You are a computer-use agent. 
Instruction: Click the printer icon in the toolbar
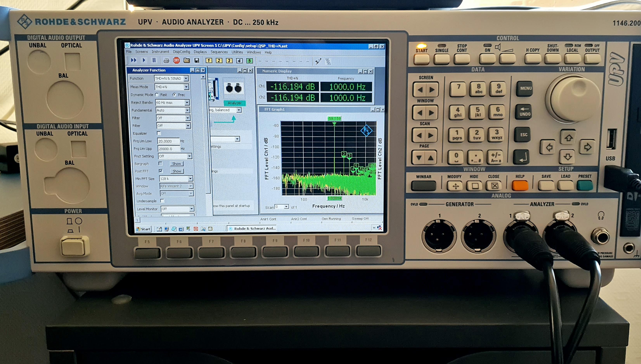point(166,61)
